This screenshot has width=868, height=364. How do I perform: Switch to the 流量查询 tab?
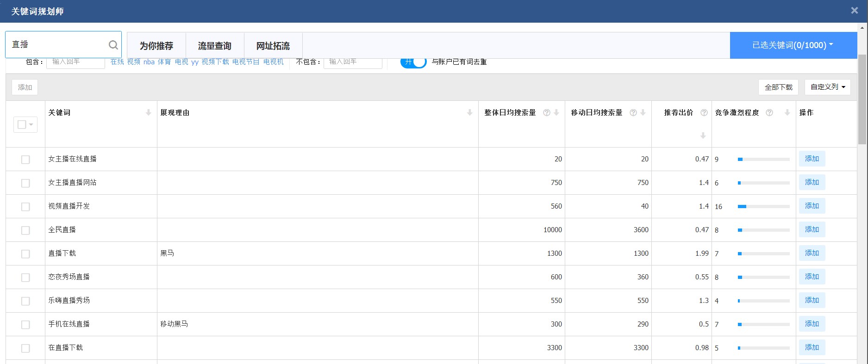point(215,46)
